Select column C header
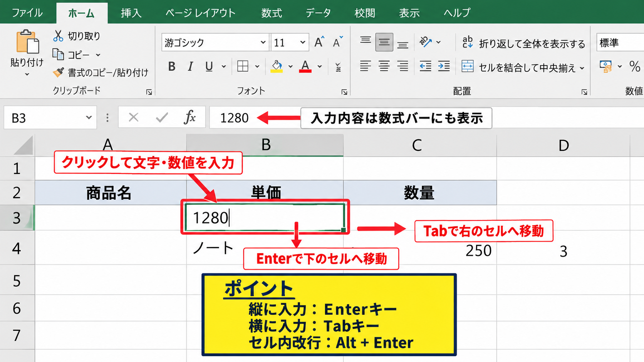The image size is (644, 362). 420,145
